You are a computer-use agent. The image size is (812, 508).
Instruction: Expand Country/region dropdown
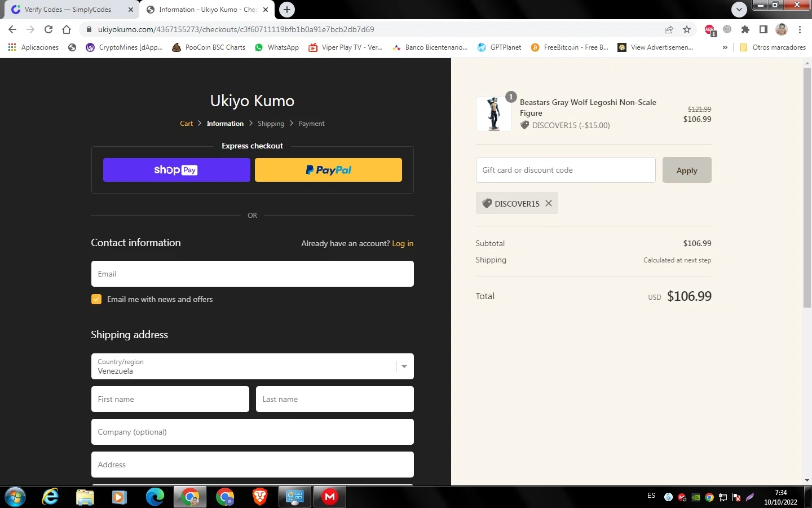click(x=253, y=366)
